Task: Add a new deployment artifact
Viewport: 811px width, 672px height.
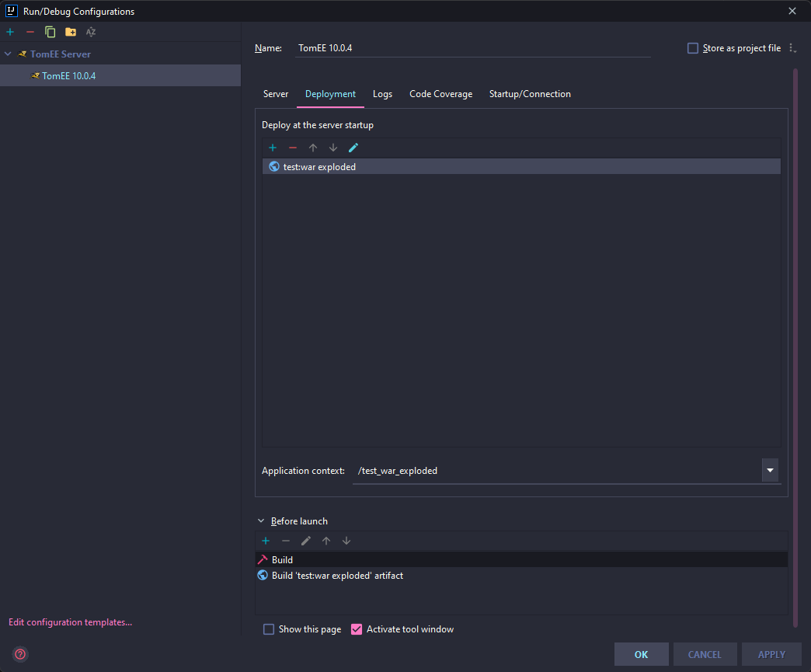Action: point(273,148)
